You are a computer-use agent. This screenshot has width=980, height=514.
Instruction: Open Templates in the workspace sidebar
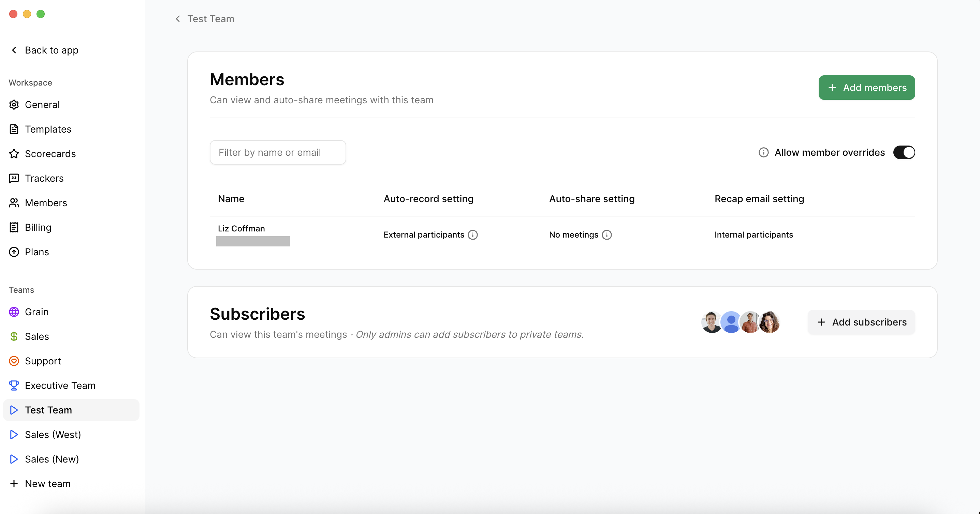[x=48, y=129]
